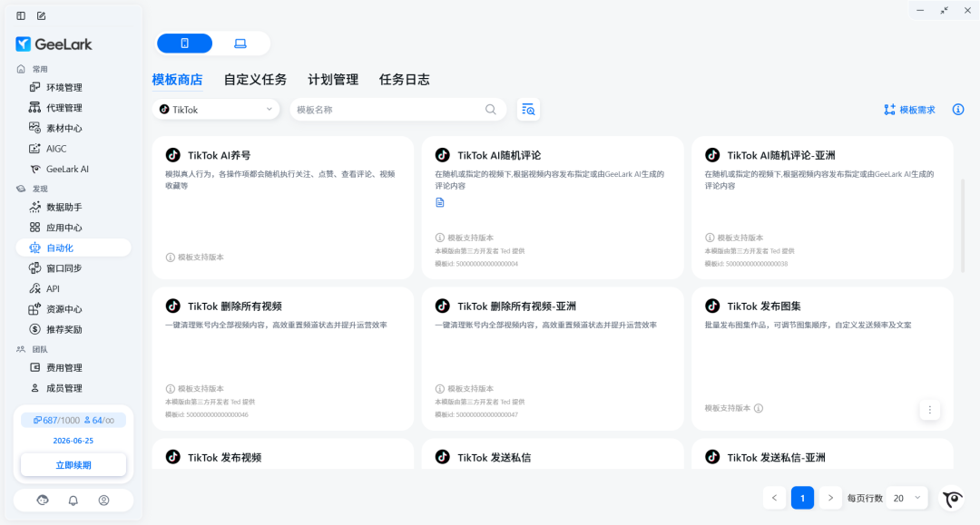
Task: Click the info icon beside 模板需求
Action: pos(958,110)
